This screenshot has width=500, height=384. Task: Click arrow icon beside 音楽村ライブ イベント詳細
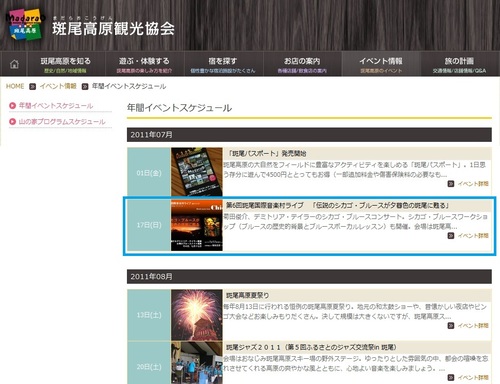[x=451, y=236]
